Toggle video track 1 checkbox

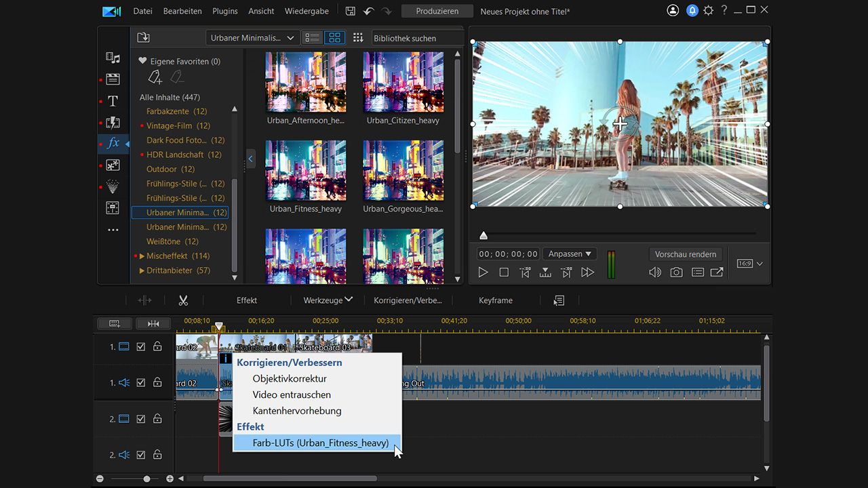pyautogui.click(x=141, y=346)
